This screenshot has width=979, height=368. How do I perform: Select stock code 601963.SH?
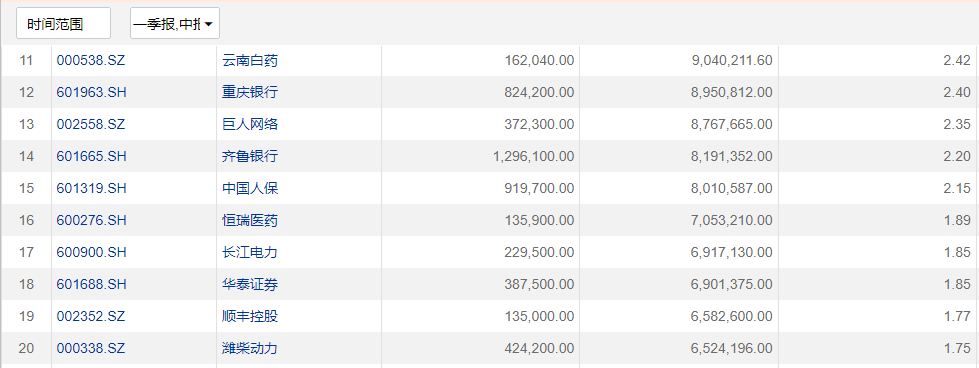click(92, 92)
